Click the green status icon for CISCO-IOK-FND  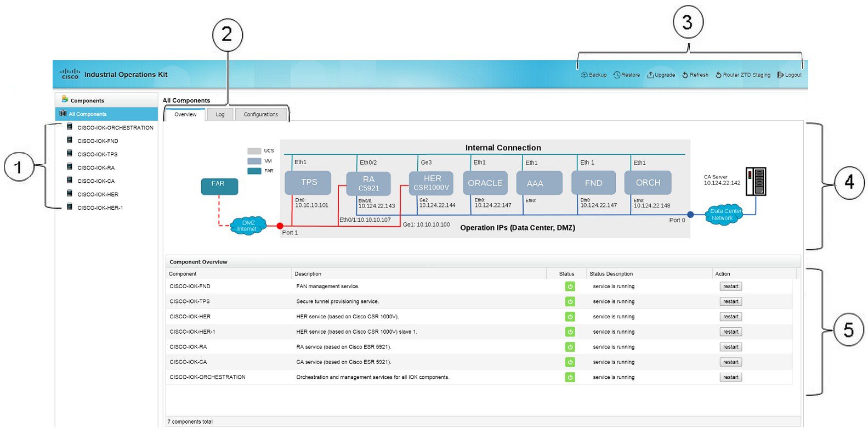click(570, 287)
